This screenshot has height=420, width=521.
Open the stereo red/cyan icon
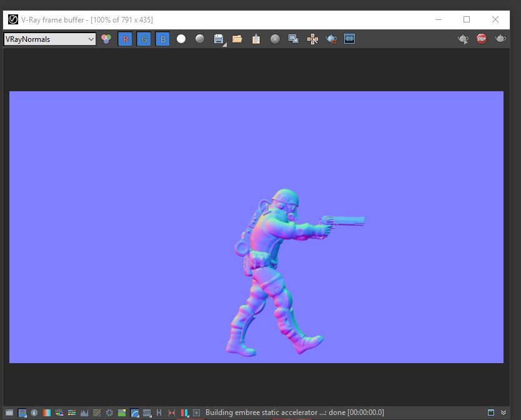point(184,412)
